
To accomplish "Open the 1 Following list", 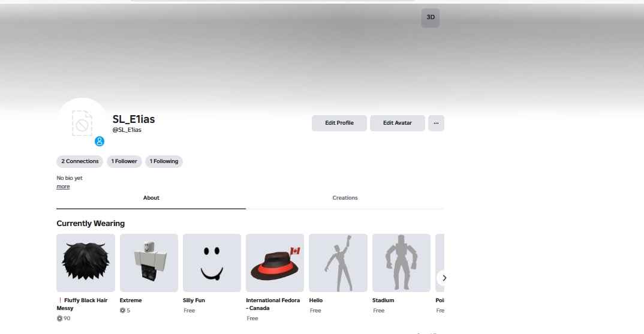I will coord(164,161).
